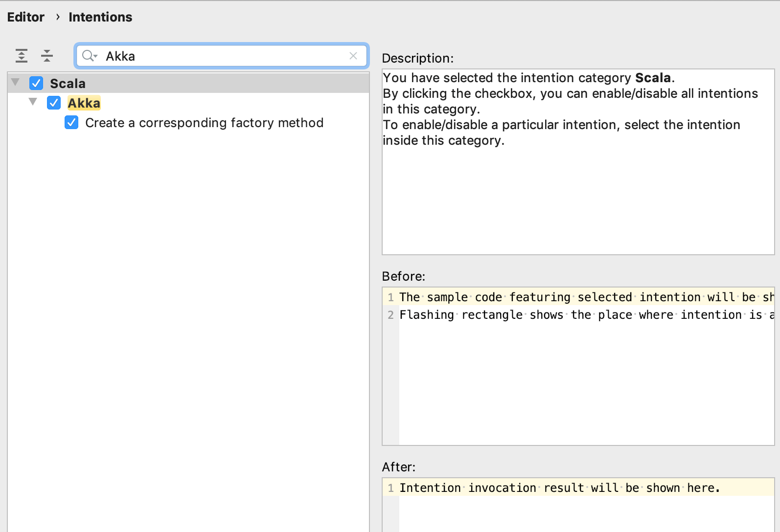Uncheck Create a corresponding factory method
780x532 pixels.
[x=71, y=123]
